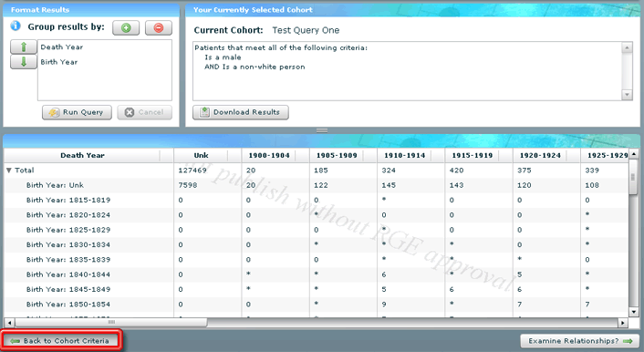
Task: Click the Total Unk value 127469
Action: [192, 171]
